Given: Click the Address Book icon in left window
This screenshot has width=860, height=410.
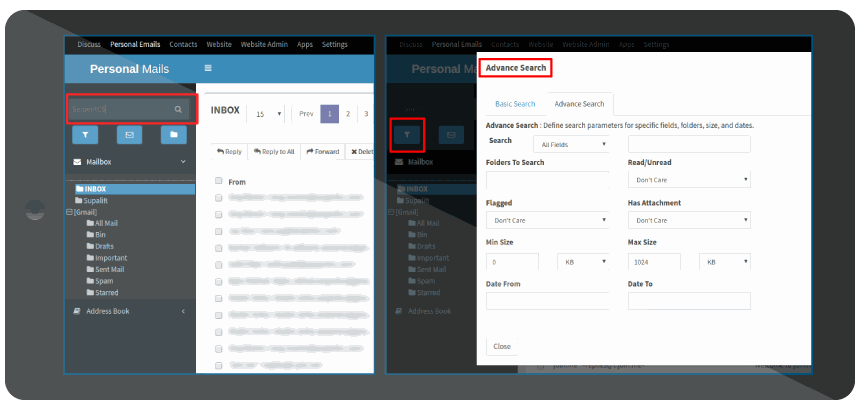Looking at the screenshot, I should pyautogui.click(x=77, y=311).
